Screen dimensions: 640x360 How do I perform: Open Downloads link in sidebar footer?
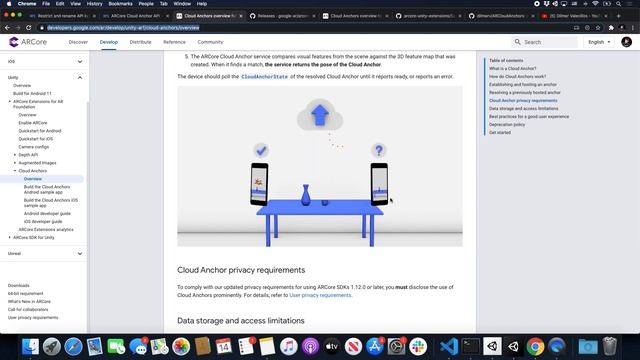pyautogui.click(x=19, y=286)
